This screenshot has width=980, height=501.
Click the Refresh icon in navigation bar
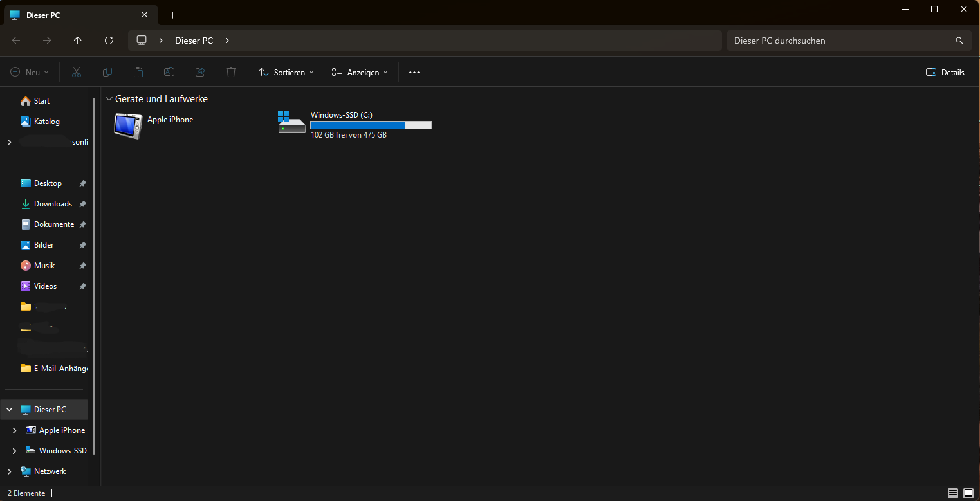click(109, 41)
